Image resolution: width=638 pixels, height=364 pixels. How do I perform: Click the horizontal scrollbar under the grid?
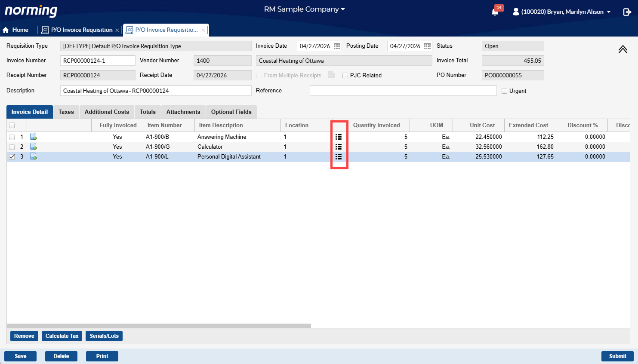[159, 326]
